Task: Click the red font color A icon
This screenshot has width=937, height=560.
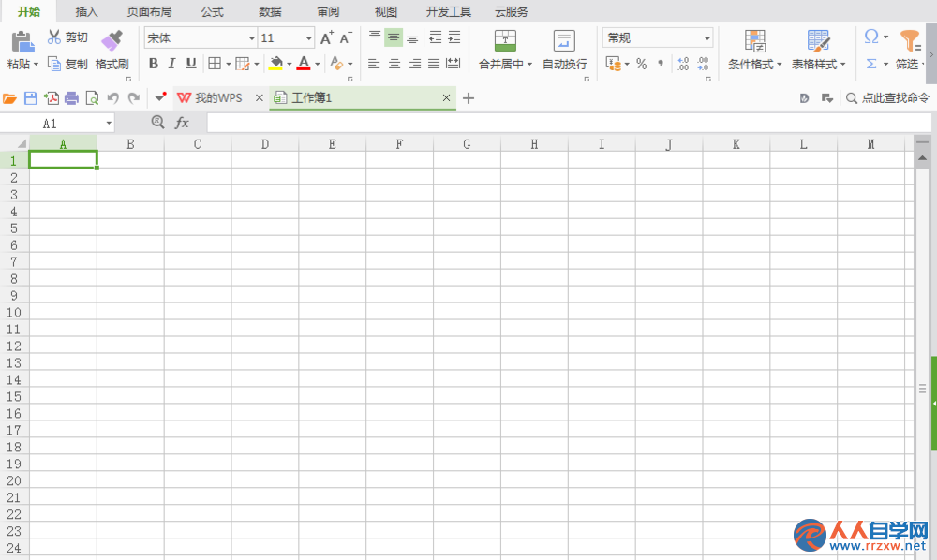Action: [x=304, y=64]
